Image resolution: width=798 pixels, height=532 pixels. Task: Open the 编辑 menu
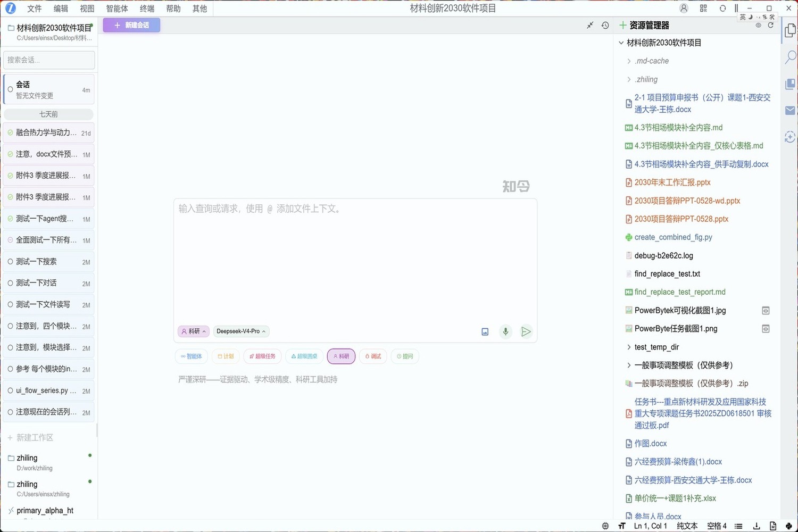61,9
